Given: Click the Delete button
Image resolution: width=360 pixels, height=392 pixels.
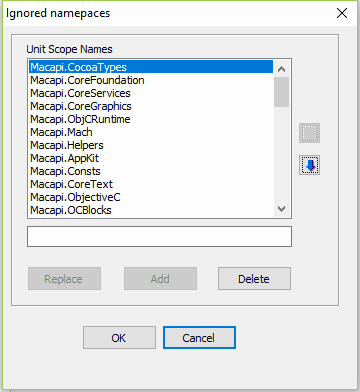Looking at the screenshot, I should pyautogui.click(x=254, y=279).
